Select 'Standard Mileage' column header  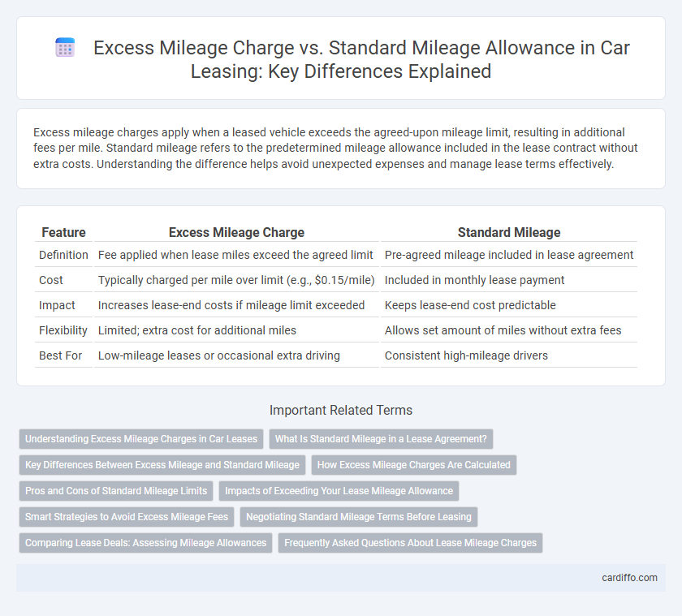[x=509, y=233]
